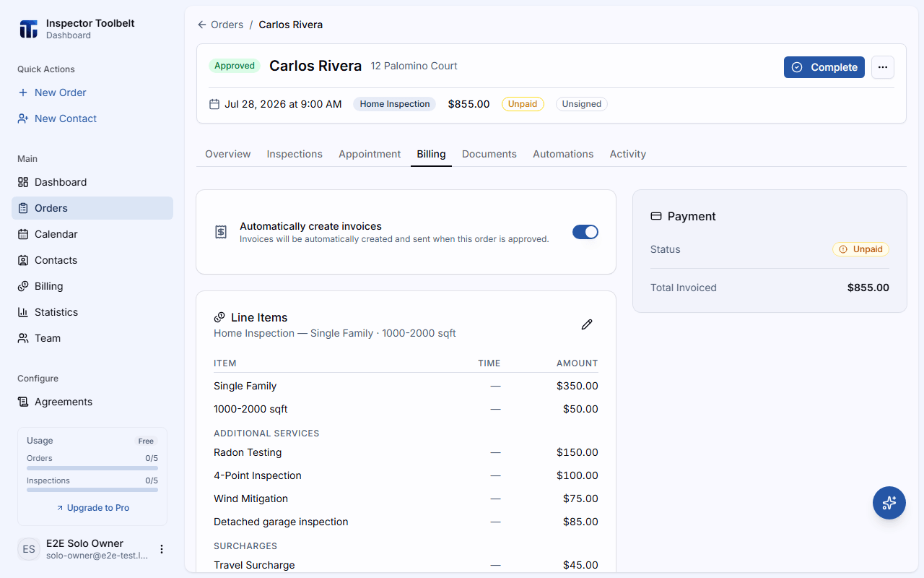Image resolution: width=924 pixels, height=578 pixels.
Task: Select the Billing tab
Action: pos(431,154)
